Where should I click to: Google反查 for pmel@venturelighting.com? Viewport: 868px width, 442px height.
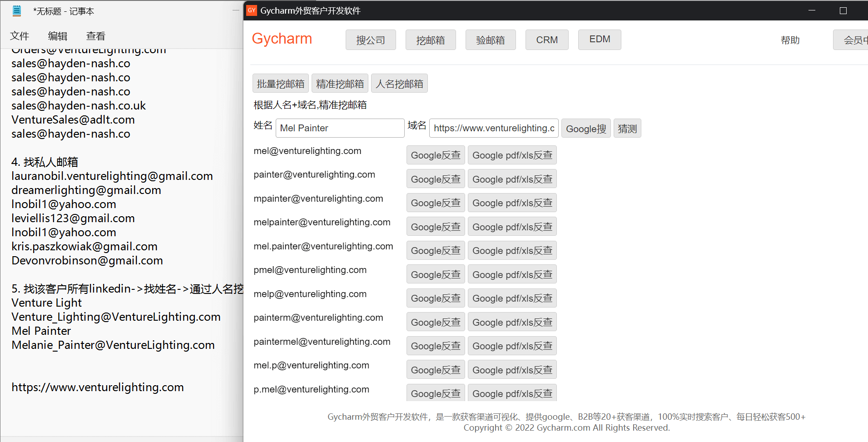pyautogui.click(x=436, y=274)
